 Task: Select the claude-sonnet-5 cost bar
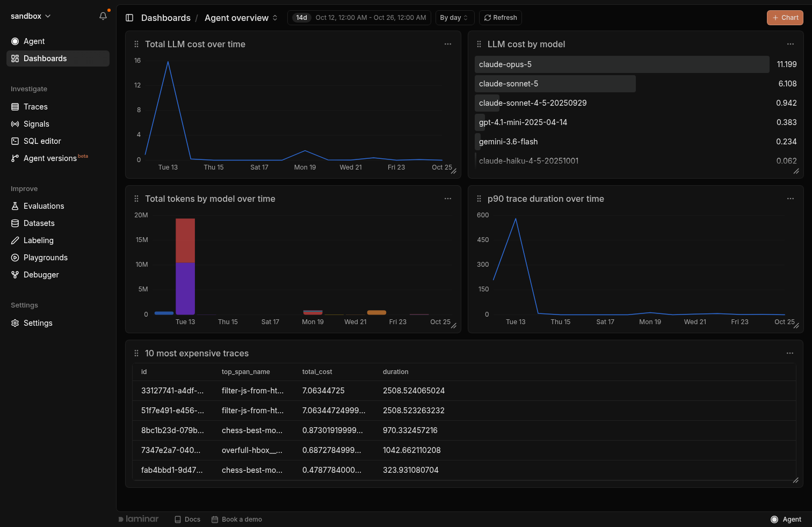point(555,84)
